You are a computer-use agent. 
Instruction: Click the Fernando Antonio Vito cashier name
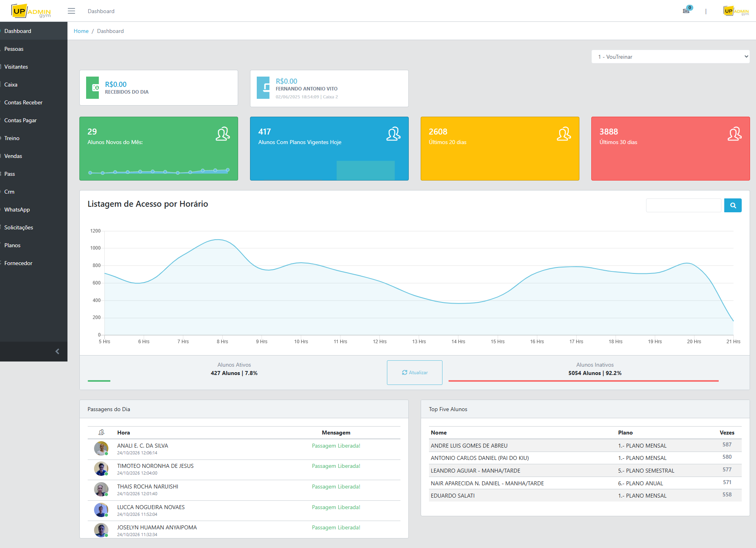tap(307, 89)
